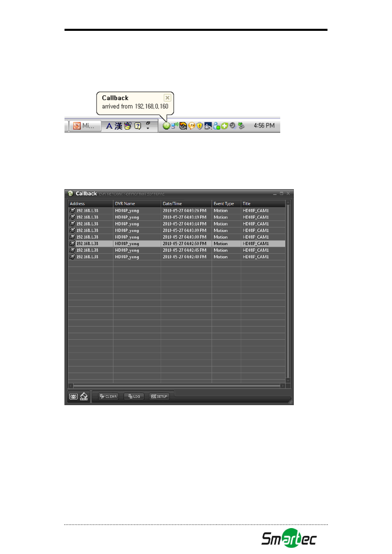Click the blue people messenger tray icon
Screen dimensions: 392x554
pyautogui.click(x=217, y=126)
